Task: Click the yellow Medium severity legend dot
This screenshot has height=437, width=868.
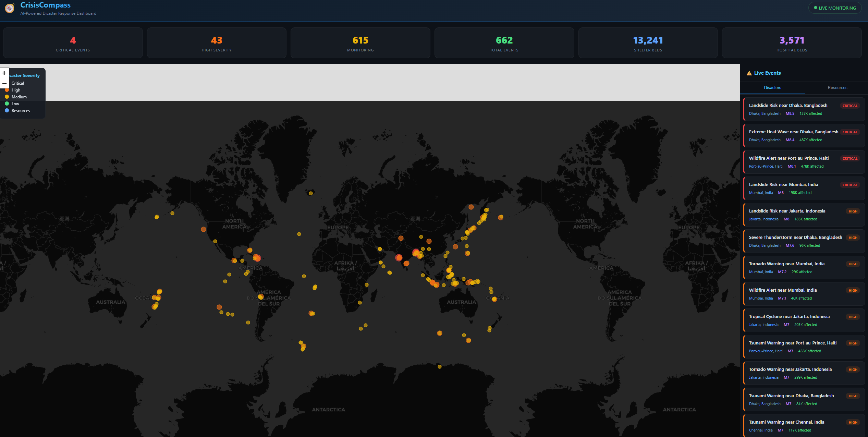Action: pos(7,97)
